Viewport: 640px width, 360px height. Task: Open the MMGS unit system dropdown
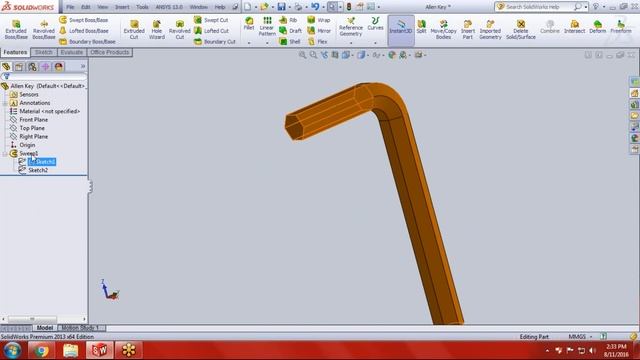[x=591, y=337]
